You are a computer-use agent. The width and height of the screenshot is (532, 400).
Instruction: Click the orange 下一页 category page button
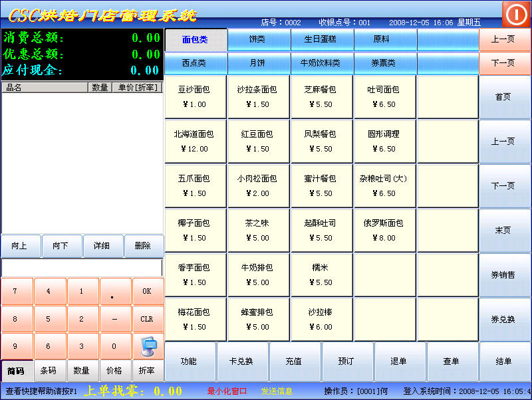tap(505, 63)
